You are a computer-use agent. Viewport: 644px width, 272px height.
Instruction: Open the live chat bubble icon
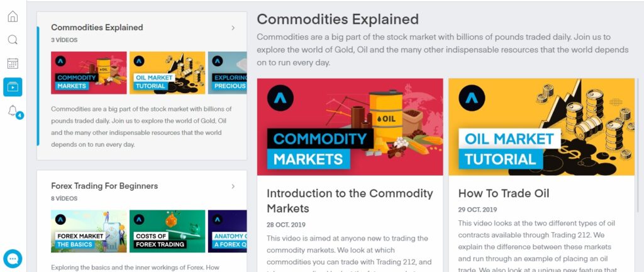tap(13, 258)
